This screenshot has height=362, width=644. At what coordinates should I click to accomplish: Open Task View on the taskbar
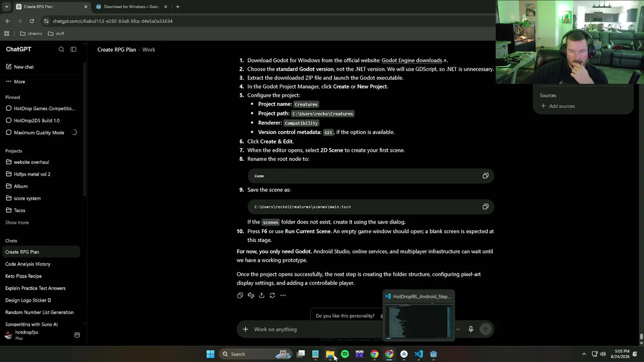click(301, 354)
